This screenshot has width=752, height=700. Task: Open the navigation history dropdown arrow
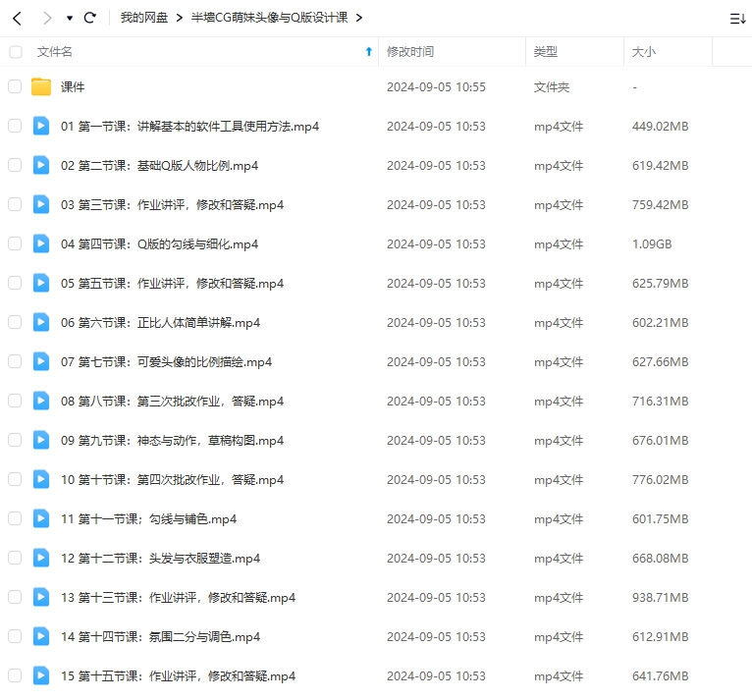click(x=70, y=18)
